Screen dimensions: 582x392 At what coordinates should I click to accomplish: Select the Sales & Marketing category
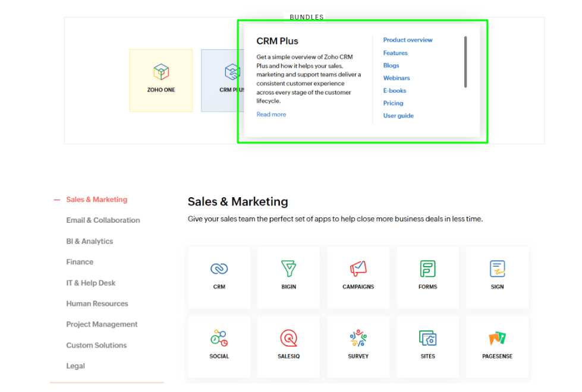click(x=96, y=200)
